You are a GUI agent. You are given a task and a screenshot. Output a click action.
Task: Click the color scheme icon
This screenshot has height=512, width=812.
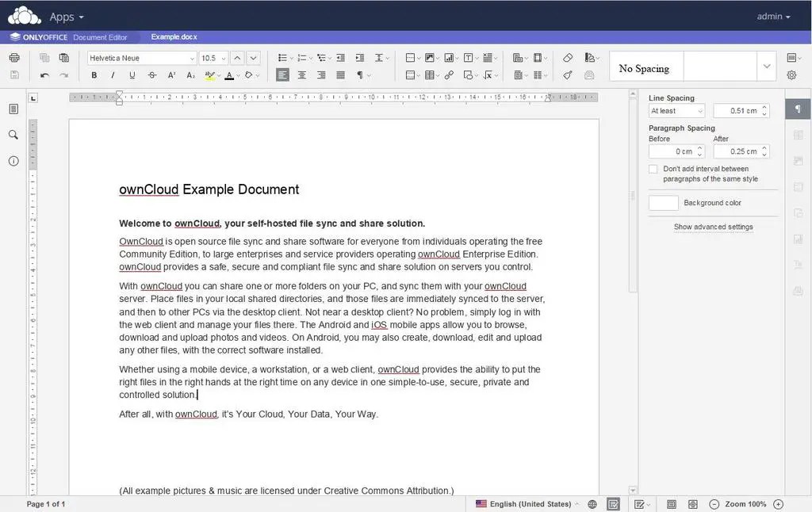[589, 58]
